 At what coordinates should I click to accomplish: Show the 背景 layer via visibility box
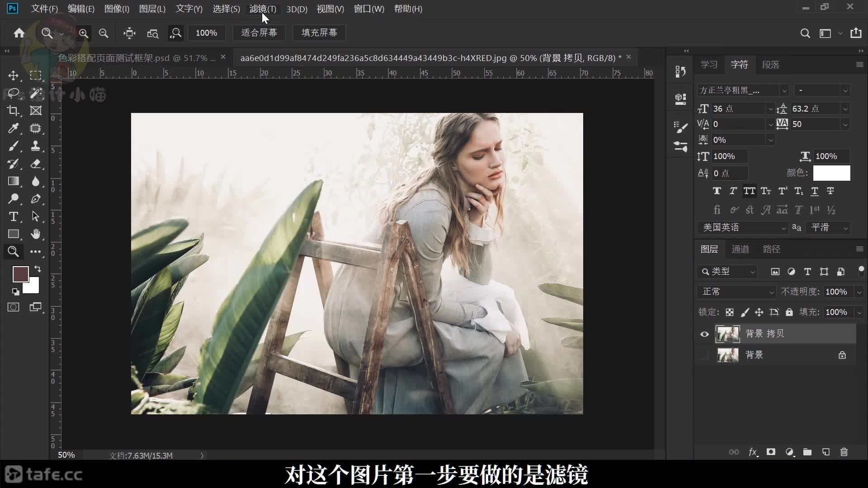pos(704,355)
